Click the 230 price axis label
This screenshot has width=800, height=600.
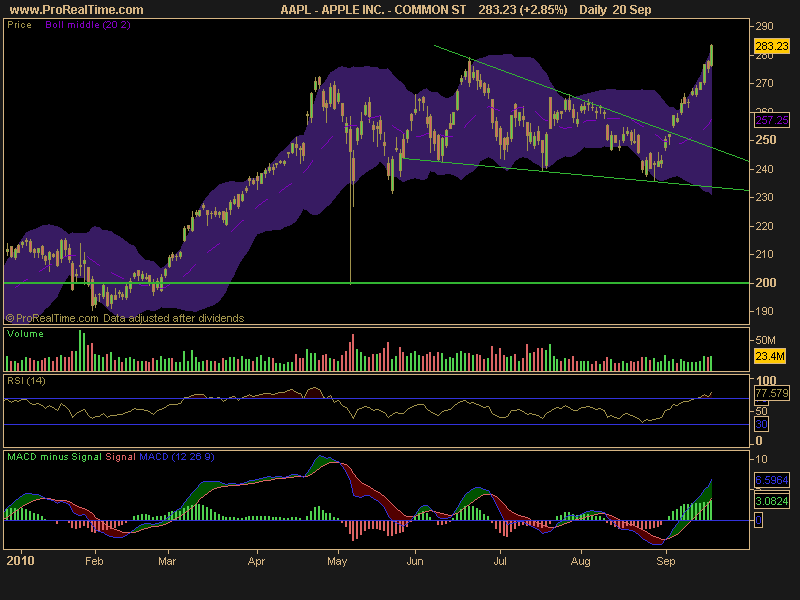coord(764,197)
